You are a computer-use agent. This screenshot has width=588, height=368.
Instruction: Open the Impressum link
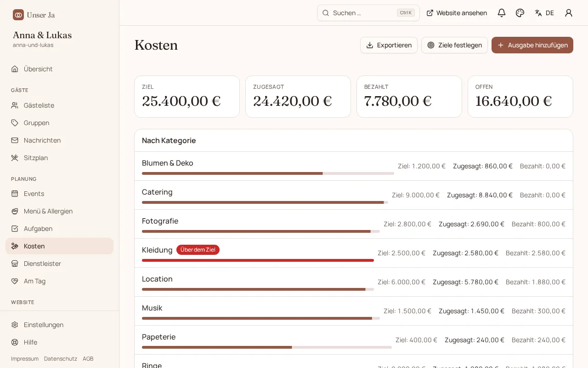click(x=25, y=359)
